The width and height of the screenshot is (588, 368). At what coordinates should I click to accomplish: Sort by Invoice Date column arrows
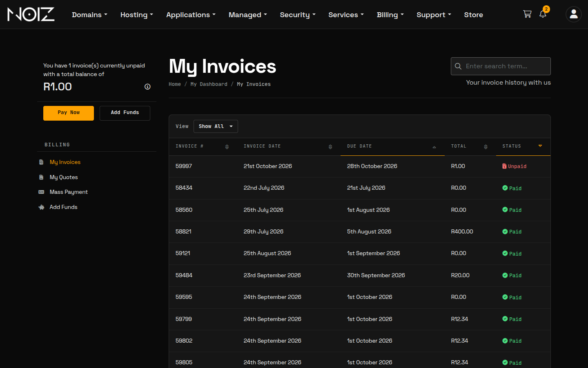[x=330, y=147]
